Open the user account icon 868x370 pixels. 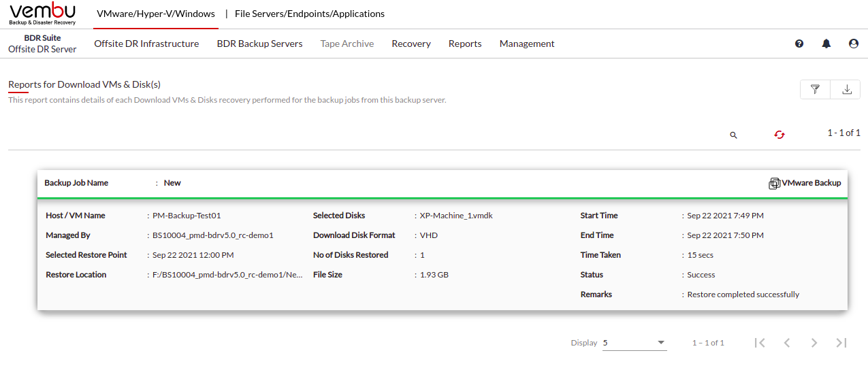pyautogui.click(x=854, y=44)
